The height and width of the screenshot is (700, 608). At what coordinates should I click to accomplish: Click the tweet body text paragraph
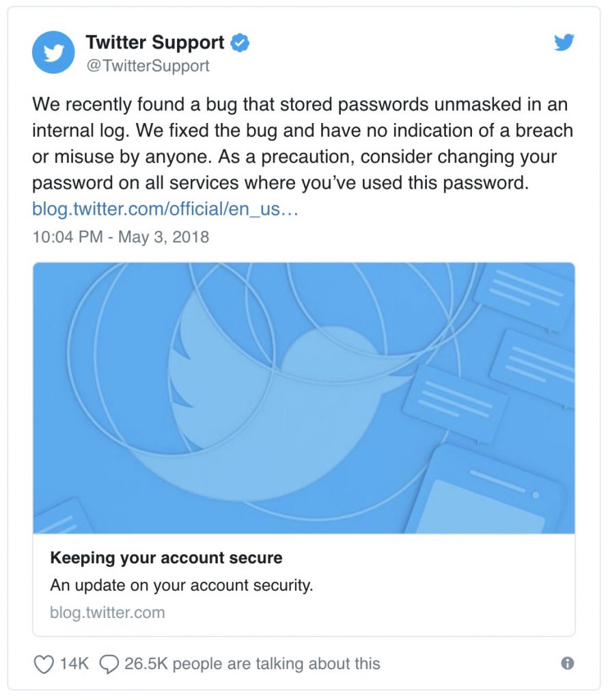point(301,144)
